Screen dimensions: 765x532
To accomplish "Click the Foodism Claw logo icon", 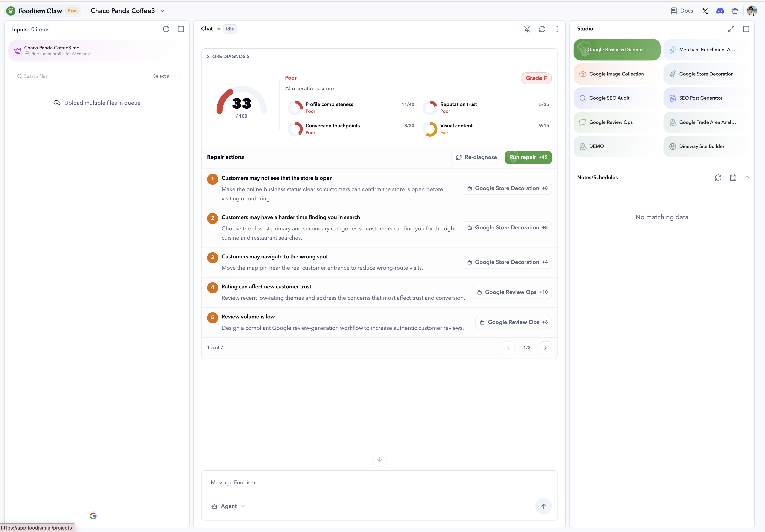I will click(11, 11).
